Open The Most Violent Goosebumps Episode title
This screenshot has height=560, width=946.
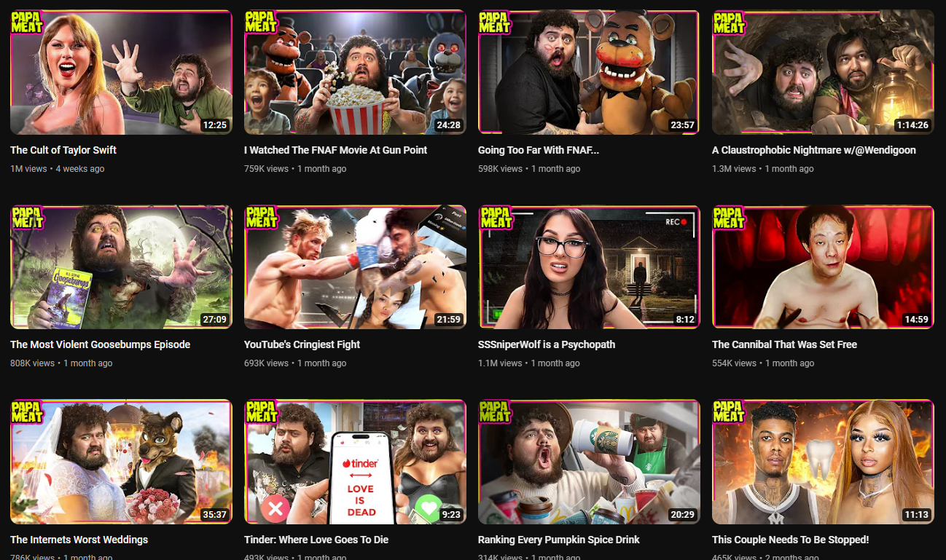click(x=100, y=344)
